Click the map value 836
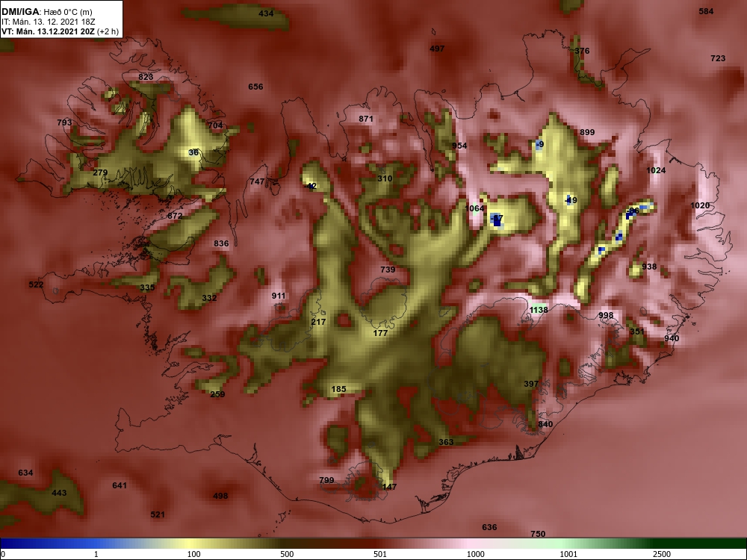Image resolution: width=747 pixels, height=560 pixels. [221, 244]
